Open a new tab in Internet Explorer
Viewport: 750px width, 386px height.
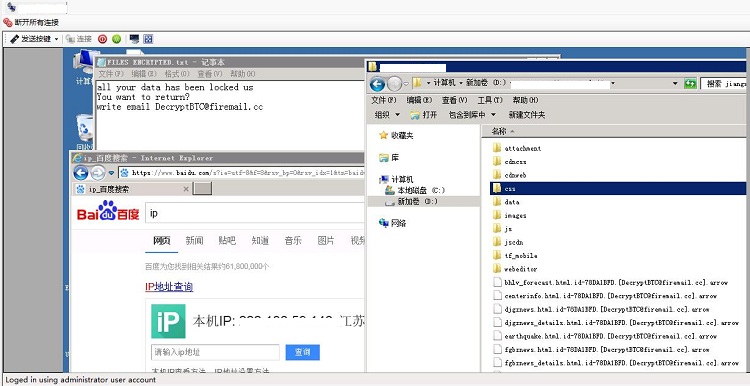[x=202, y=189]
